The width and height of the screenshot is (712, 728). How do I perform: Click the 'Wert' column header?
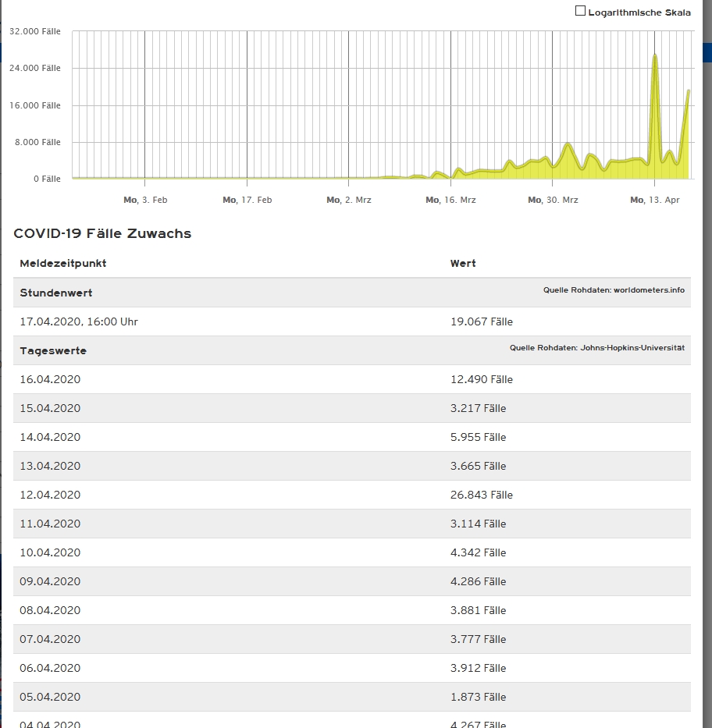(463, 264)
